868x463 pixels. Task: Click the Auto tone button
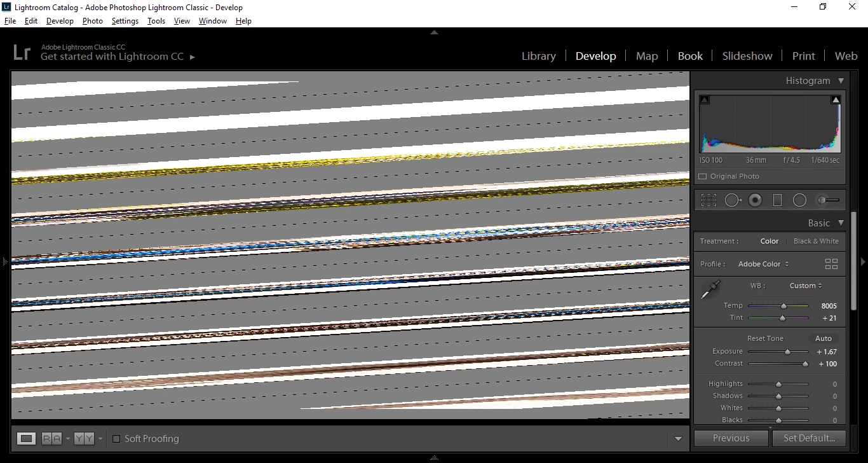click(824, 338)
